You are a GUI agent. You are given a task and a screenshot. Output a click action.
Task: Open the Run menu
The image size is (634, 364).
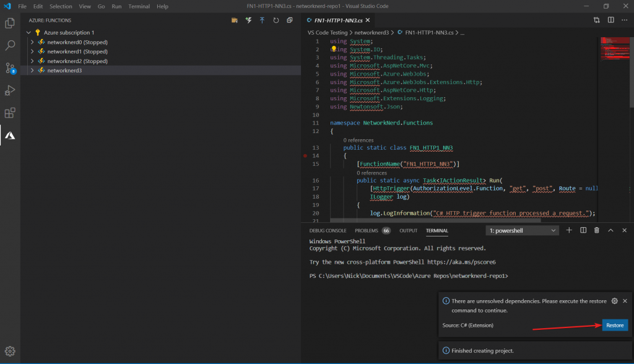116,6
